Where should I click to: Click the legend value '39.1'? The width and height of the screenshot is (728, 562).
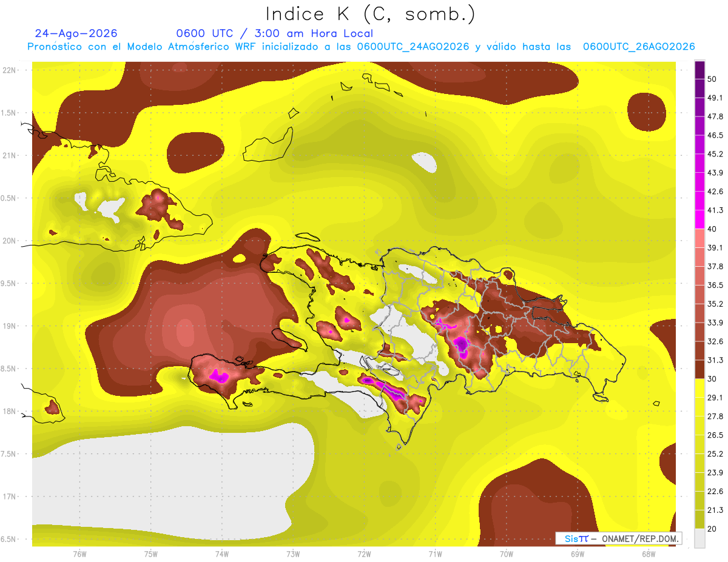click(x=715, y=248)
